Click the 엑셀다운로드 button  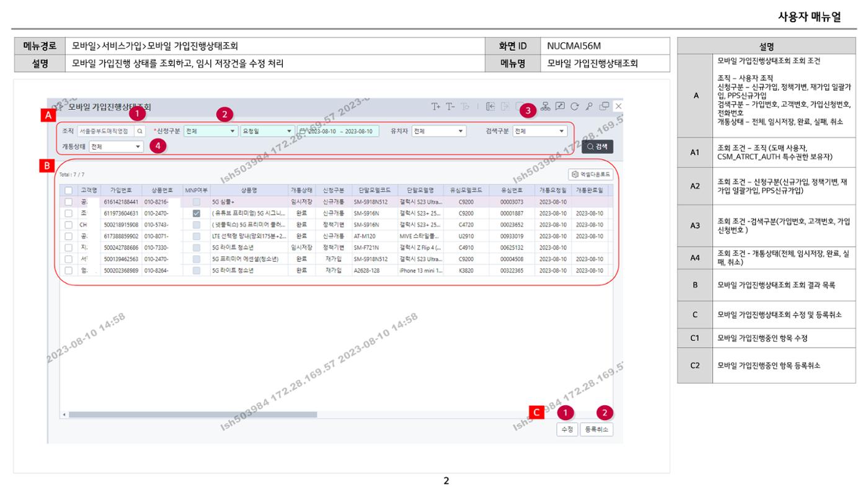(591, 174)
